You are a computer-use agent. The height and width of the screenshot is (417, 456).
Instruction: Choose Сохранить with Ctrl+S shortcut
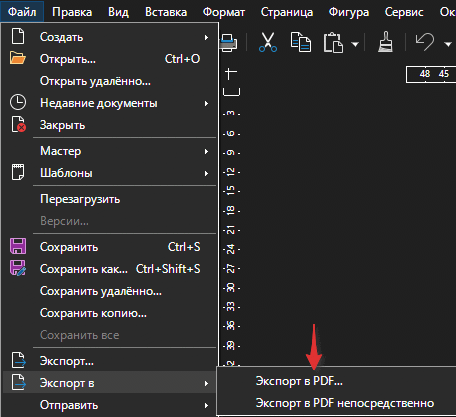pyautogui.click(x=109, y=247)
